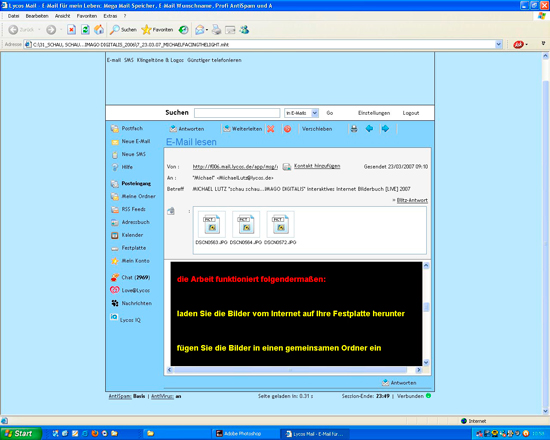Open the 'in E-Mails' search scope dropdown
This screenshot has width=550, height=440.
click(x=301, y=113)
